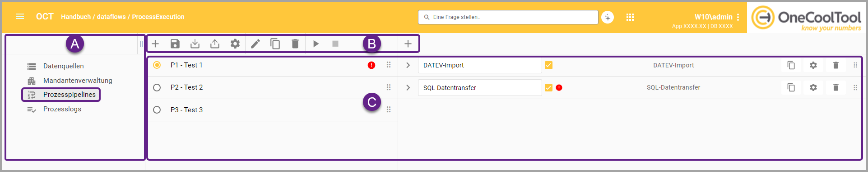Click drag handle of P3 - Test 3
This screenshot has height=172, width=868.
pos(389,110)
